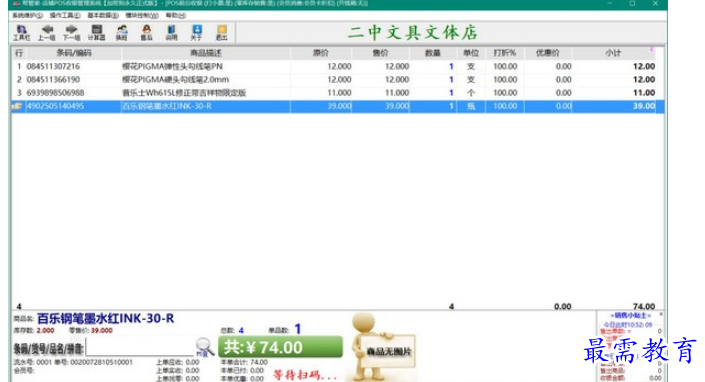Screen dimensions: 705x382
Task: Click the red 等待扫码... status text
Action: point(305,375)
